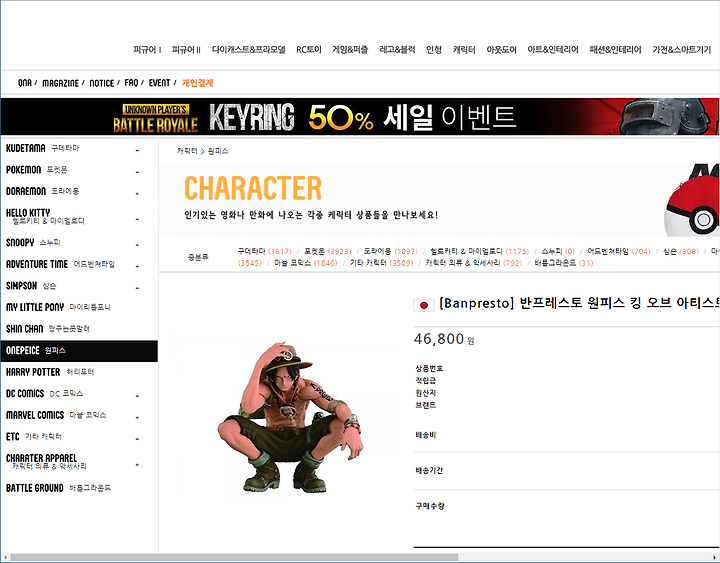This screenshot has height=563, width=720.
Task: Open the 아트&인테리어 menu
Action: tap(553, 50)
